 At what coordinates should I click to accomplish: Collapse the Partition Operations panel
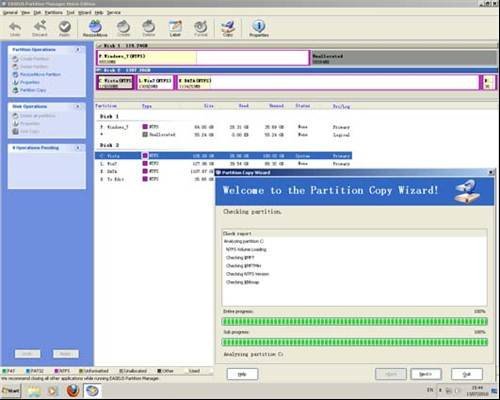[78, 50]
